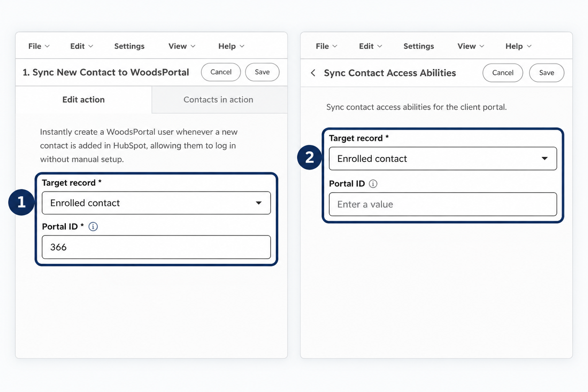Open the Edit menu in left panel

tap(82, 46)
